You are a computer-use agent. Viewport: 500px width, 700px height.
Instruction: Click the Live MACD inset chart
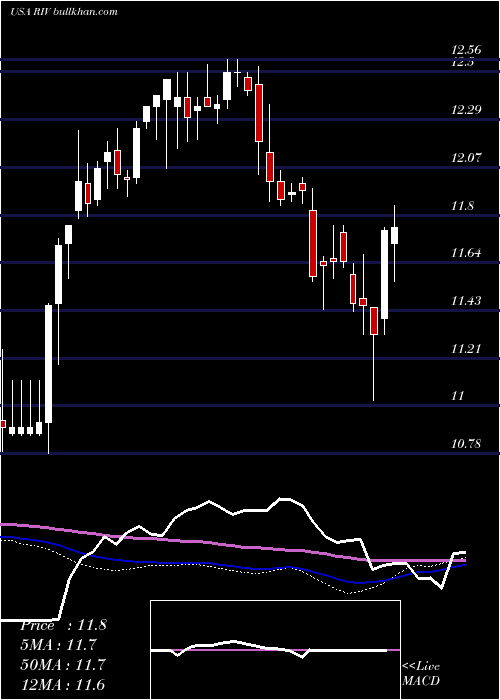275,650
